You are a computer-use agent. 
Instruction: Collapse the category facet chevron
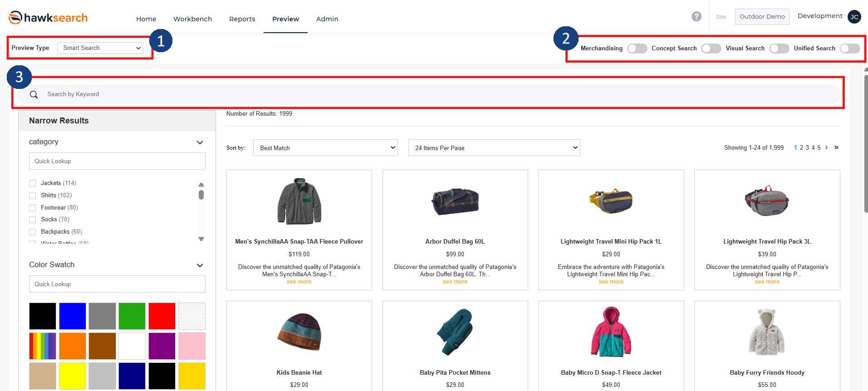click(x=200, y=142)
